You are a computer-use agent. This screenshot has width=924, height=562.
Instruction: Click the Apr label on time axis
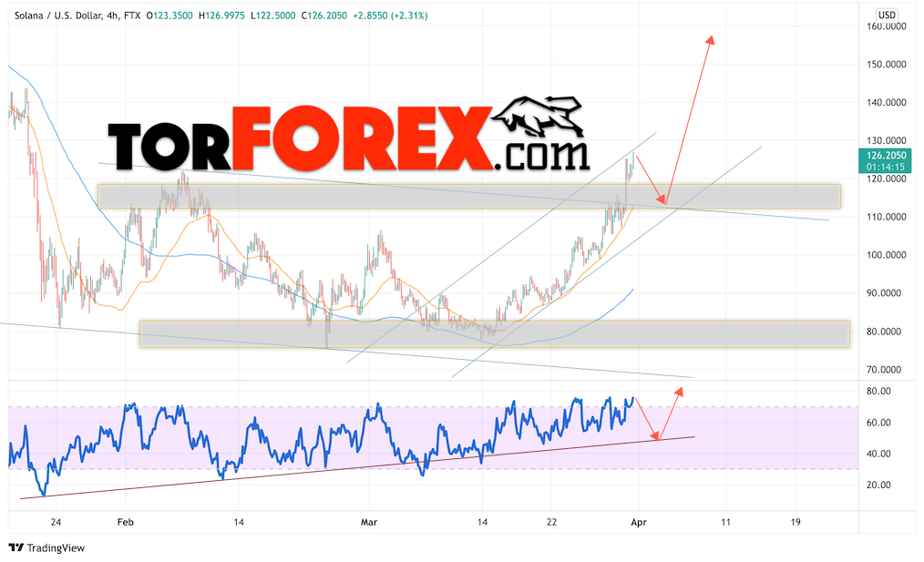[x=639, y=522]
